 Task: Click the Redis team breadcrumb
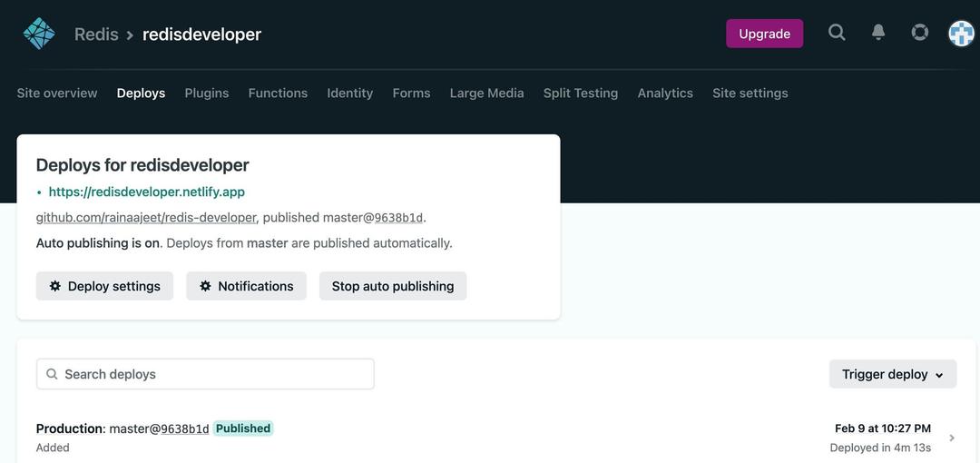click(x=96, y=34)
